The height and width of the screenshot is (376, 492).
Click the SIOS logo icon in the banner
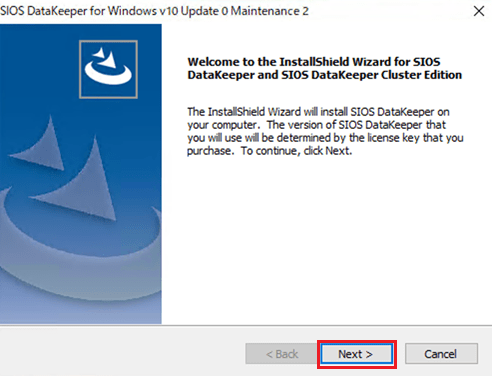[108, 69]
